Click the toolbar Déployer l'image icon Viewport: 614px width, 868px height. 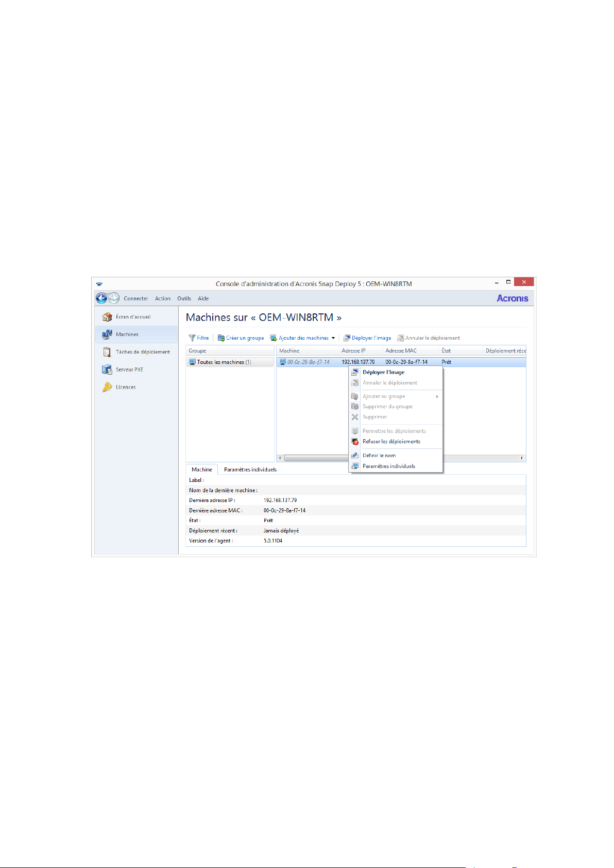click(347, 338)
